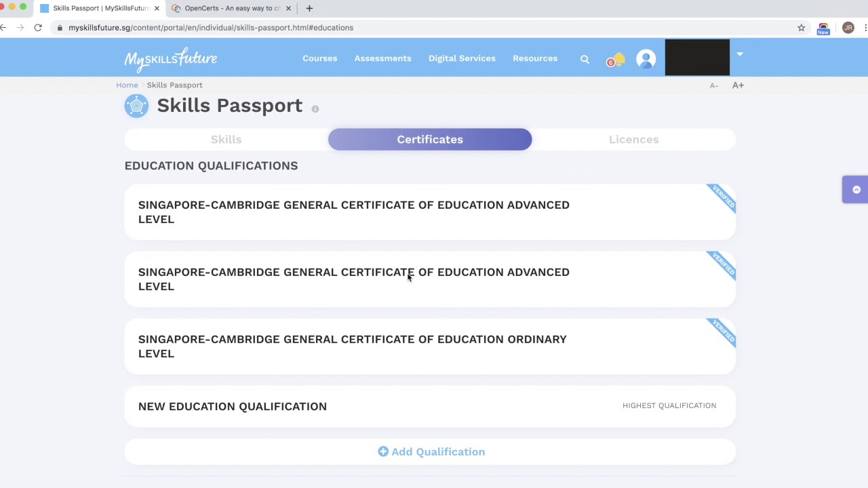The height and width of the screenshot is (488, 868).
Task: Open the Courses menu
Action: tap(319, 58)
